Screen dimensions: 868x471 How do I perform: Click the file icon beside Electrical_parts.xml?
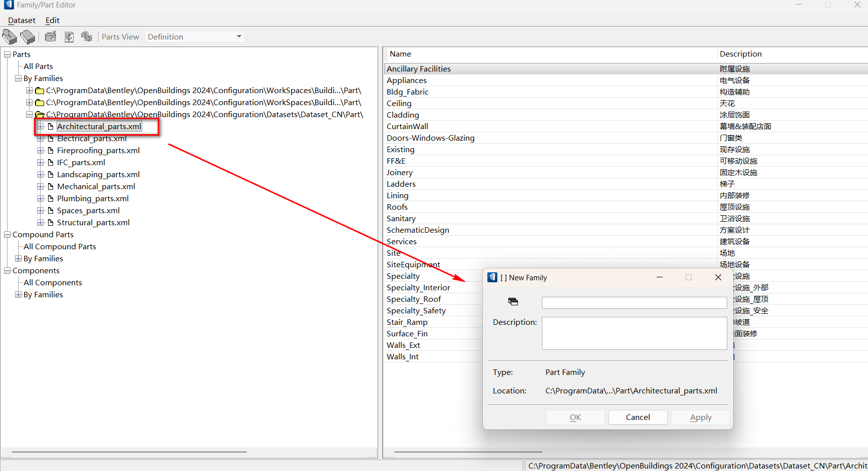51,139
